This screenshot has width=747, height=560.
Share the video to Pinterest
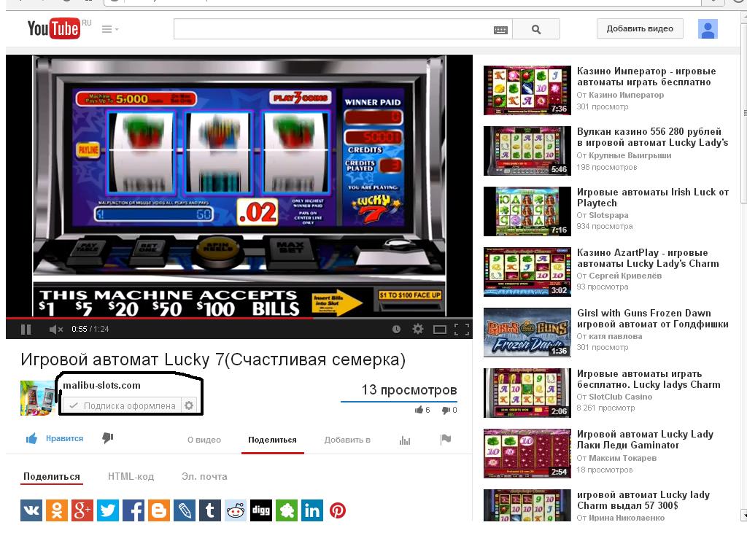(338, 510)
